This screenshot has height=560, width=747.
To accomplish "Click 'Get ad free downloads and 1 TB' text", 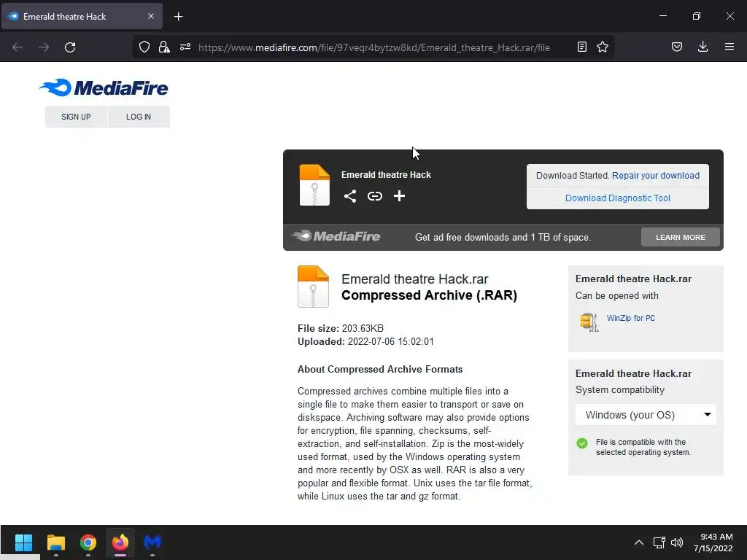I will (x=503, y=237).
